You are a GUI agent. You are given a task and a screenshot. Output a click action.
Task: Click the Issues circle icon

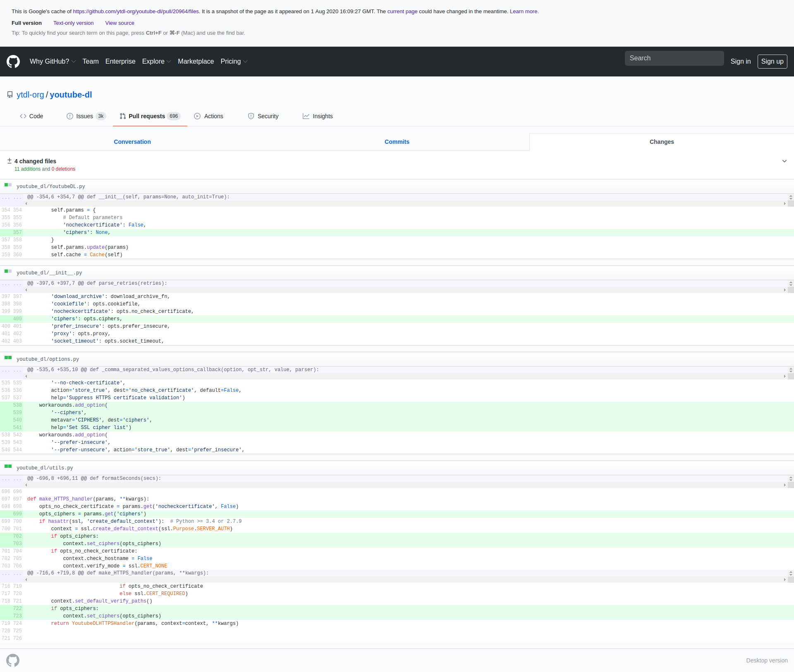point(70,116)
